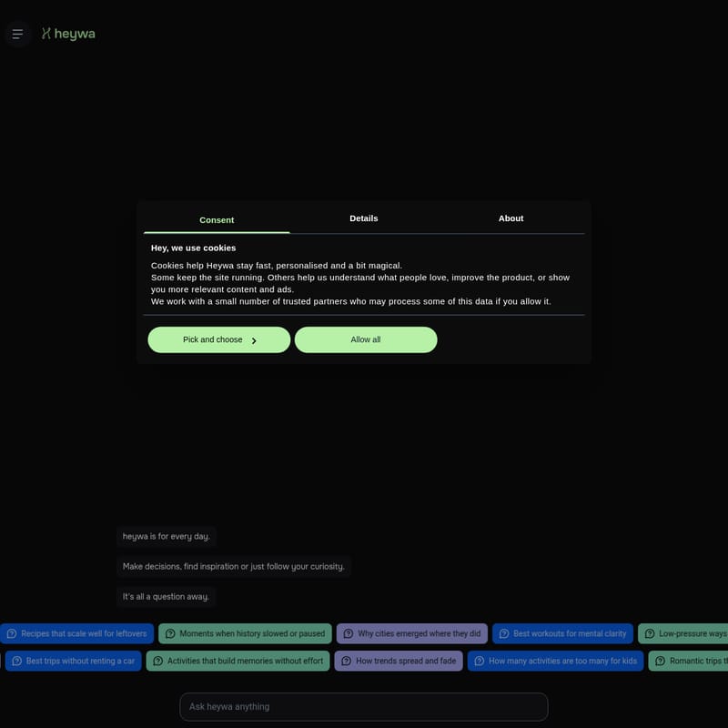Select Activities that build memories without effort suggestion
The image size is (728, 728).
[x=237, y=661]
